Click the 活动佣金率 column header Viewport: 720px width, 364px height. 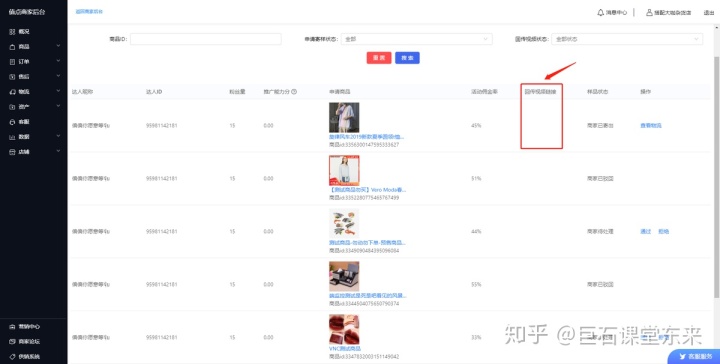point(484,92)
